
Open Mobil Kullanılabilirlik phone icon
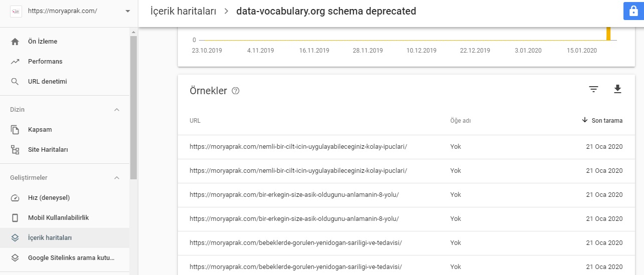click(15, 218)
